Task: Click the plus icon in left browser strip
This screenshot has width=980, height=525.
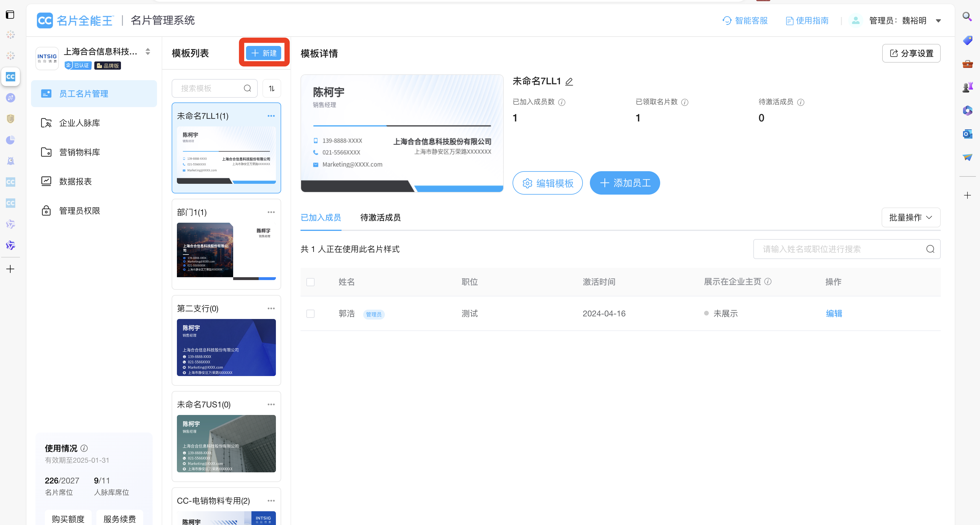Action: pyautogui.click(x=11, y=269)
